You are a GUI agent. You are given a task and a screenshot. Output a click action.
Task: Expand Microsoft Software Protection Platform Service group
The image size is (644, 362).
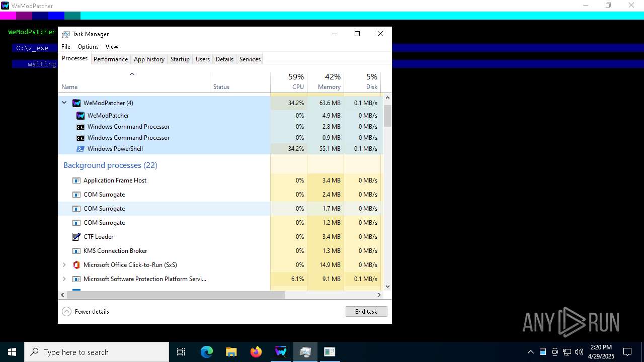(x=64, y=279)
